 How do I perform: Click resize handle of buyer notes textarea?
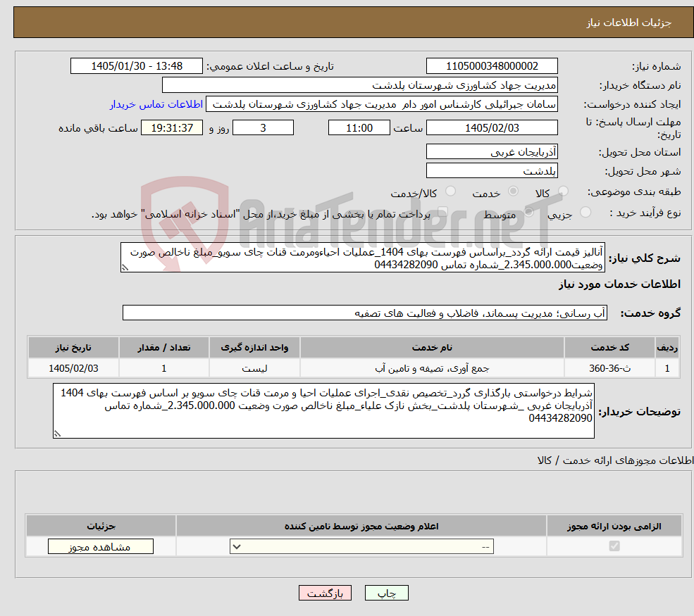coord(57,434)
